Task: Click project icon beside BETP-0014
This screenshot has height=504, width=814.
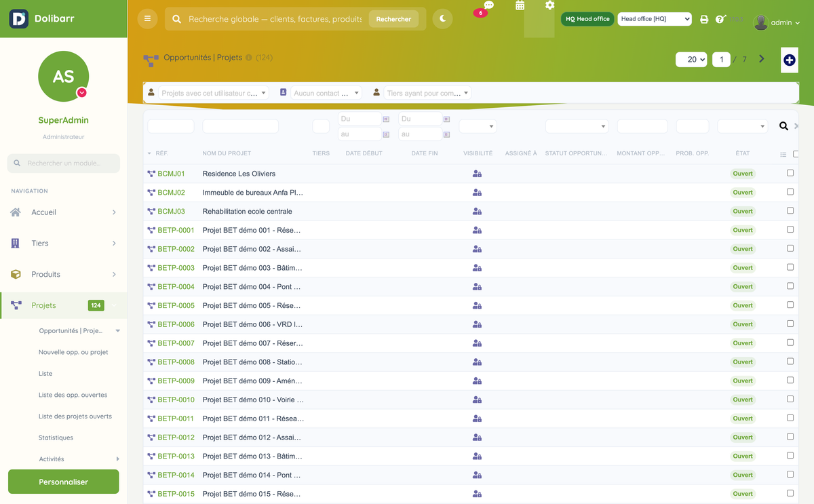Action: click(x=151, y=475)
